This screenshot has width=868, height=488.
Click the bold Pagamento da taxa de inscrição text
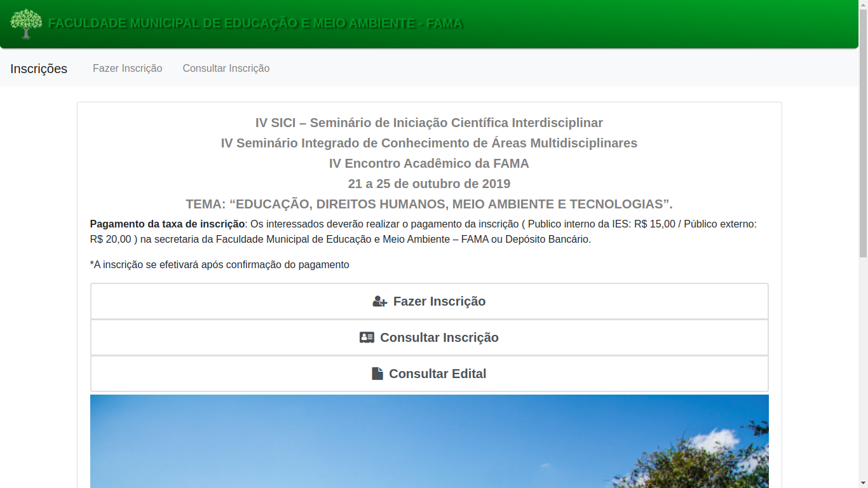point(167,224)
